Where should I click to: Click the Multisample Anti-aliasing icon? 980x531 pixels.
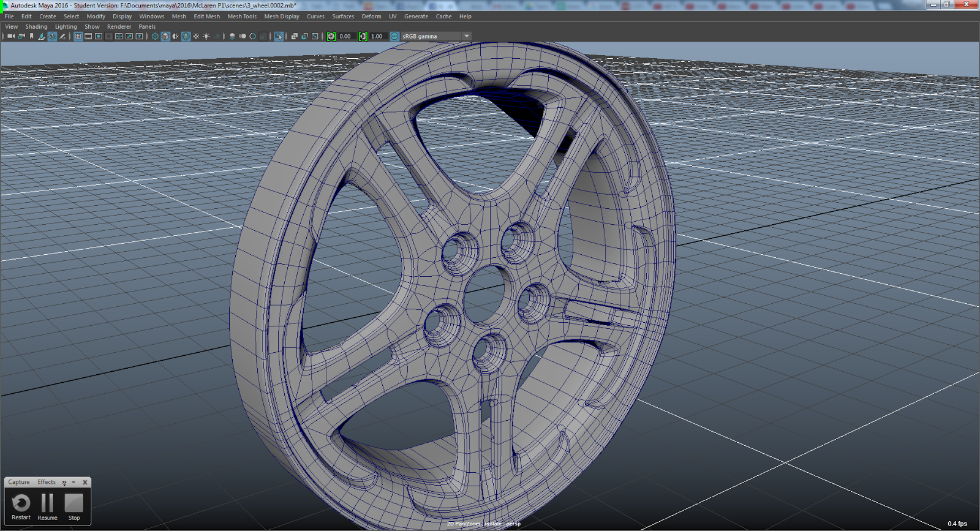tap(252, 36)
